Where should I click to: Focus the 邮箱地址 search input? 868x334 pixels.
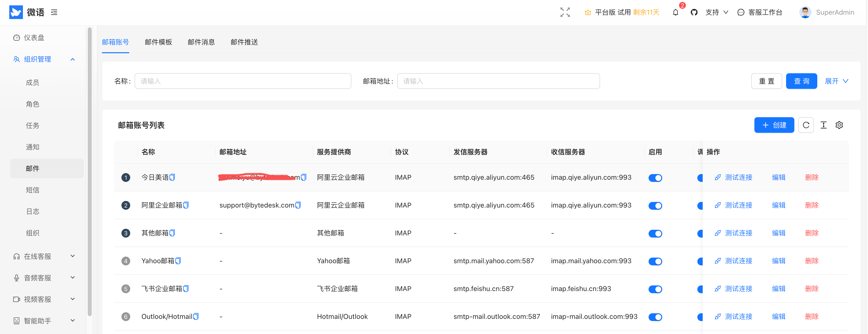coord(498,81)
